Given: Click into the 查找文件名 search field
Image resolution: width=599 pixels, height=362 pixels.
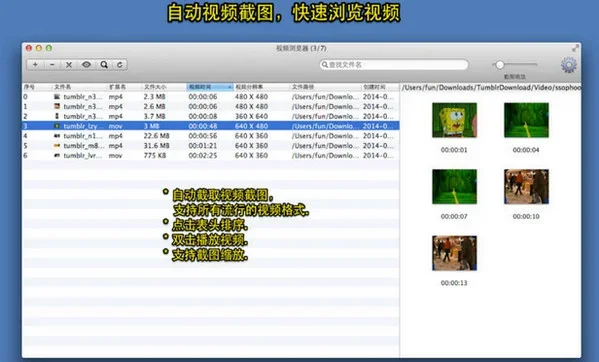Looking at the screenshot, I should (394, 65).
